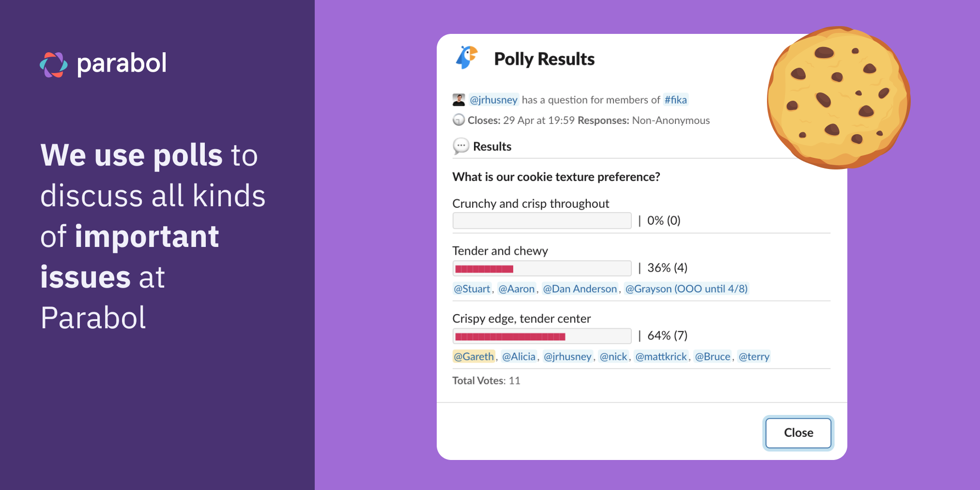Open @Gareth's highlighted mention

point(474,356)
